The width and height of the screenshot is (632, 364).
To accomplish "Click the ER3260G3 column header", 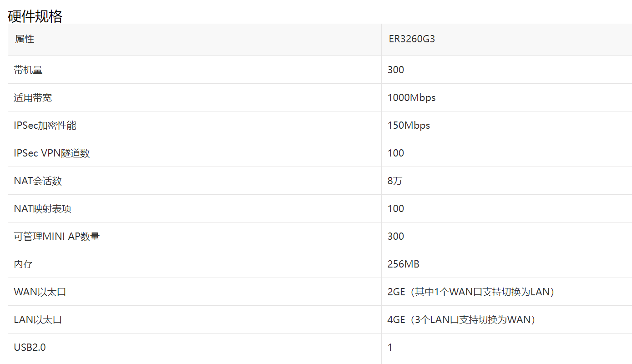I will tap(412, 39).
